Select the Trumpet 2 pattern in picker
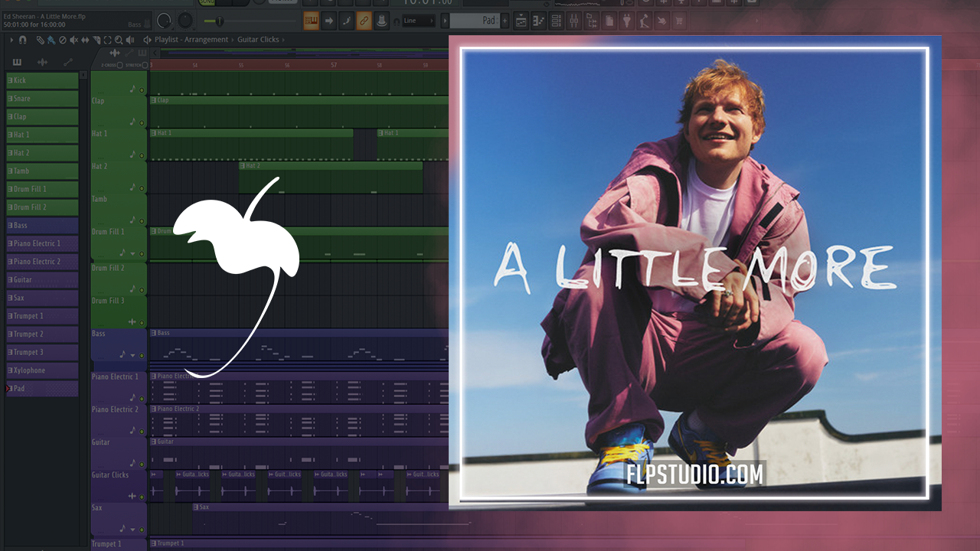This screenshot has width=980, height=551. tap(42, 334)
